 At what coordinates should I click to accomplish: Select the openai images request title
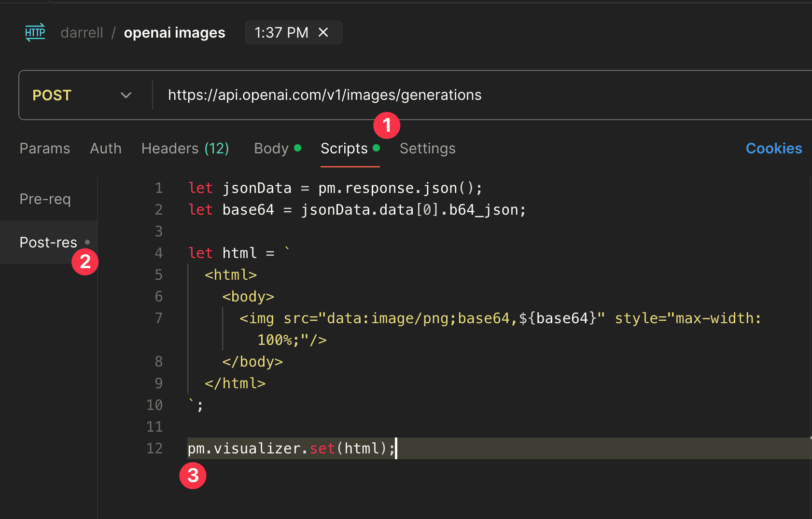pyautogui.click(x=174, y=32)
